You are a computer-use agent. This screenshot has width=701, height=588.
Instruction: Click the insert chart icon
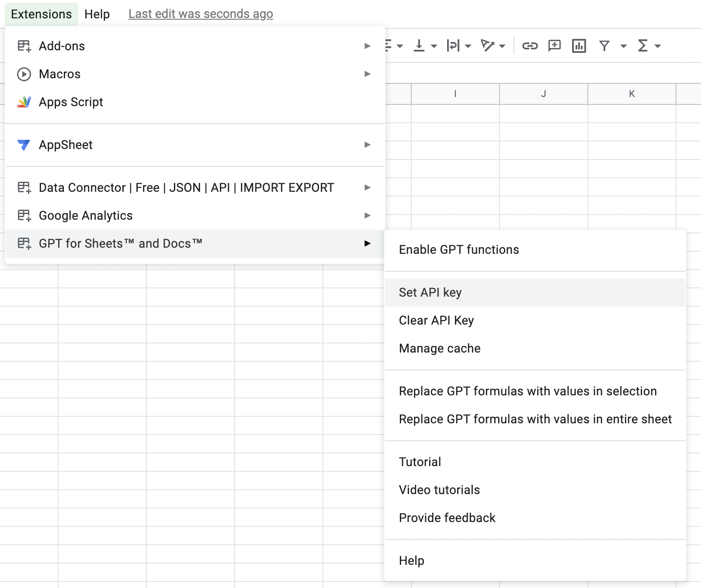coord(579,45)
